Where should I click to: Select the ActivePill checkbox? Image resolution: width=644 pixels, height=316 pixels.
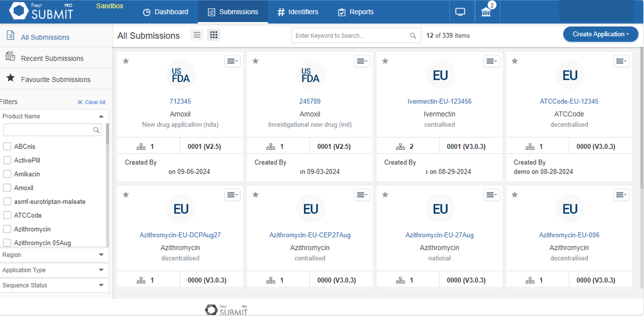[x=7, y=160]
